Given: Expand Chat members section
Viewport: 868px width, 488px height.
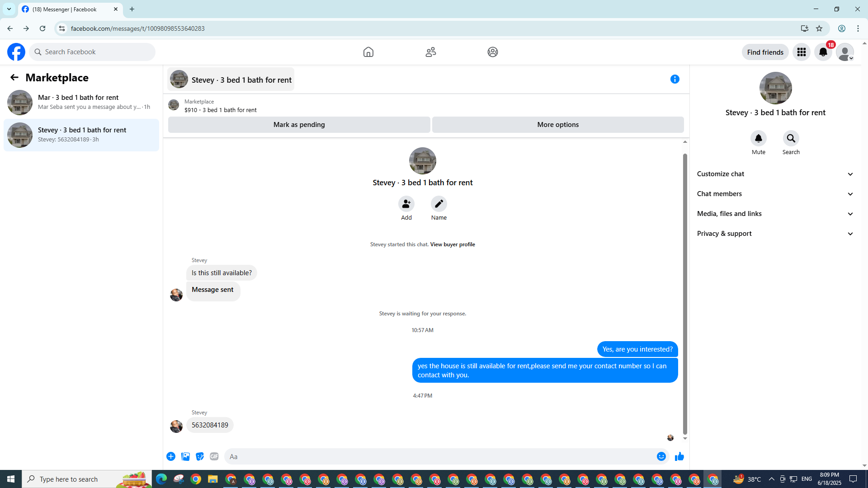Looking at the screenshot, I should pyautogui.click(x=775, y=194).
